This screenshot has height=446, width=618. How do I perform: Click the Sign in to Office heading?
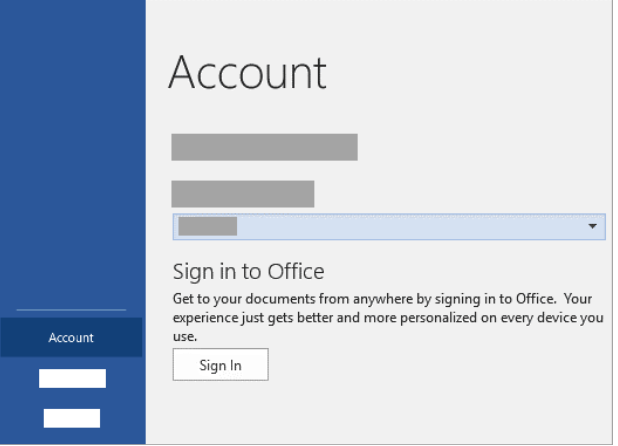(250, 271)
